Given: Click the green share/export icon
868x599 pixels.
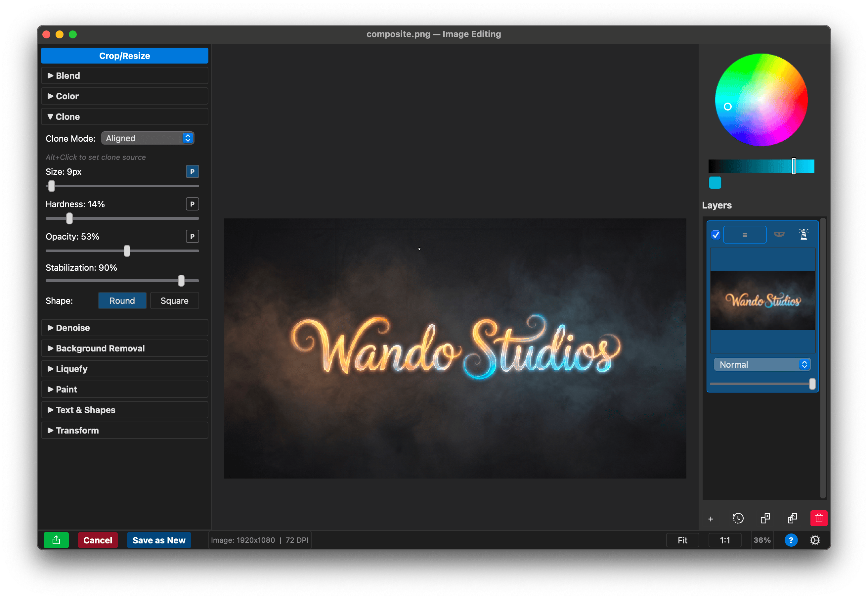Looking at the screenshot, I should (56, 540).
